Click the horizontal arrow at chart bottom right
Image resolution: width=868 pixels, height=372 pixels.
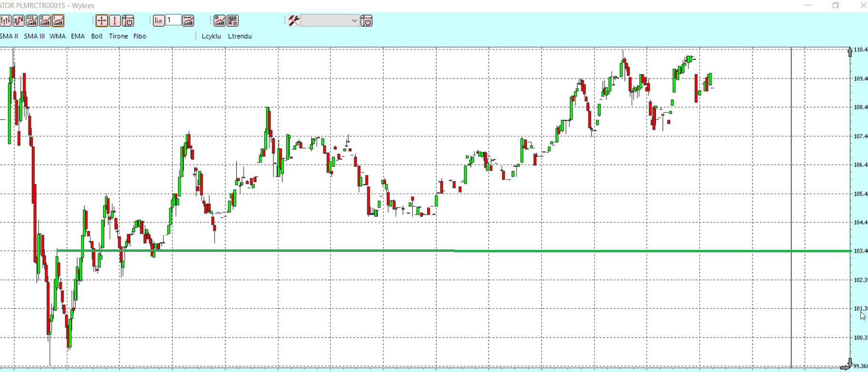[845, 367]
